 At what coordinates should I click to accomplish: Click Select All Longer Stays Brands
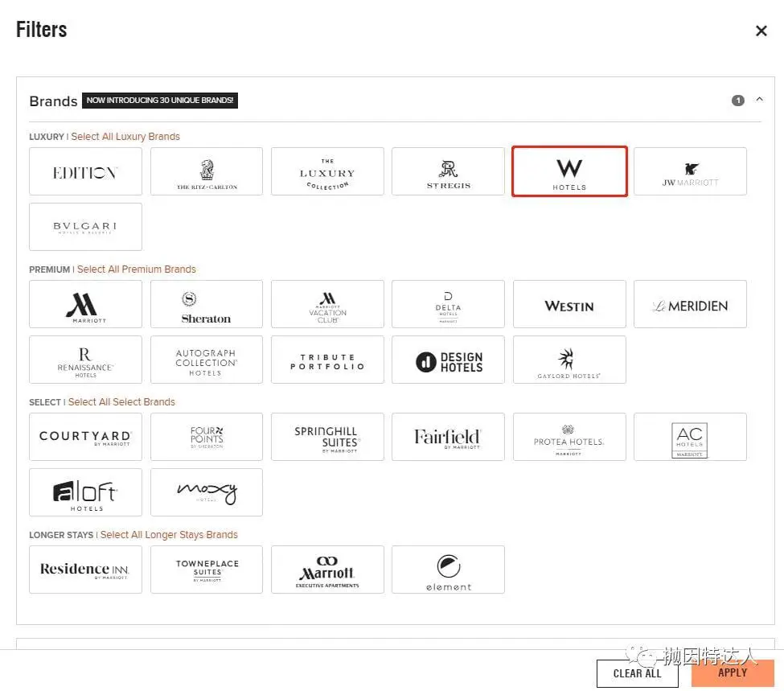[169, 535]
